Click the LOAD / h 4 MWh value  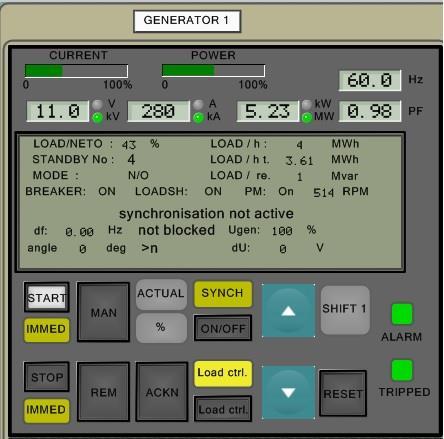point(299,145)
